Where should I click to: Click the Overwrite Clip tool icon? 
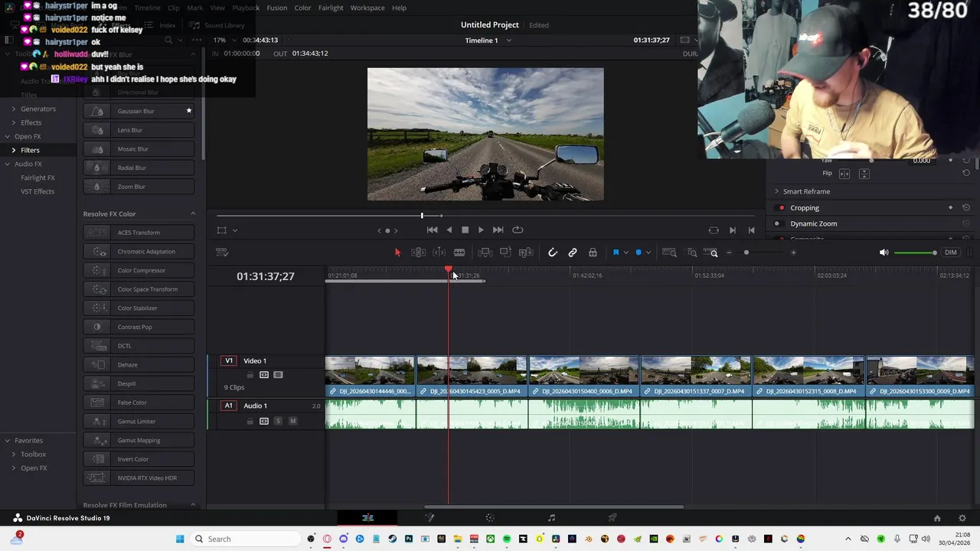click(505, 253)
